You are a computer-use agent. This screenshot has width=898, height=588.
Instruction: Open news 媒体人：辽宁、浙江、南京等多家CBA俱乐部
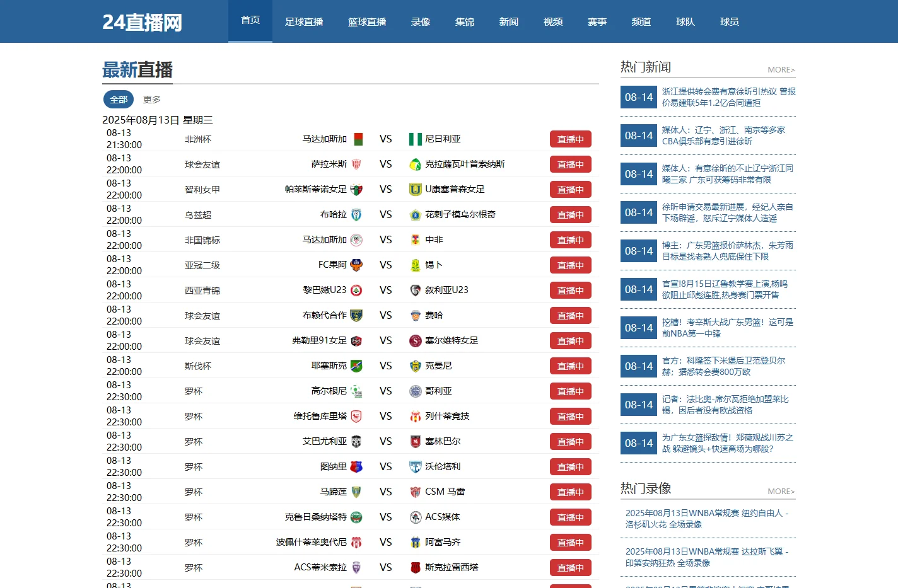coord(724,135)
